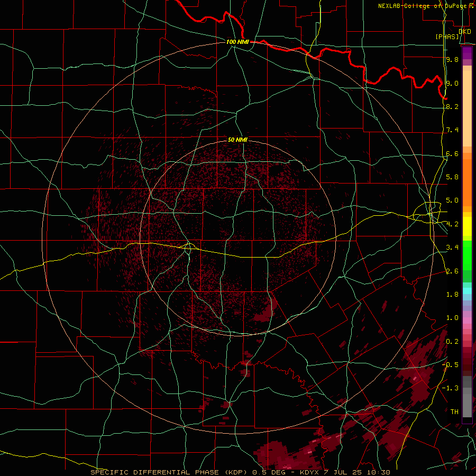Click the 100 NMI range ring label
Screen dimensions: 476x476
pos(237,42)
